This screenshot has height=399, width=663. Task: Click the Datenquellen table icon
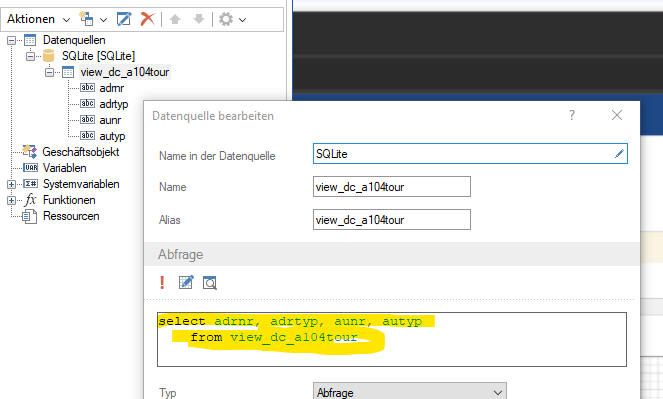point(30,40)
